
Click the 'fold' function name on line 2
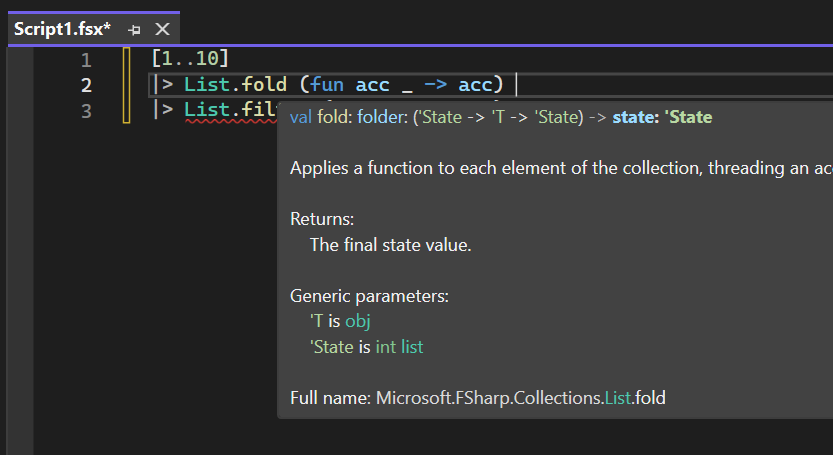[x=264, y=85]
